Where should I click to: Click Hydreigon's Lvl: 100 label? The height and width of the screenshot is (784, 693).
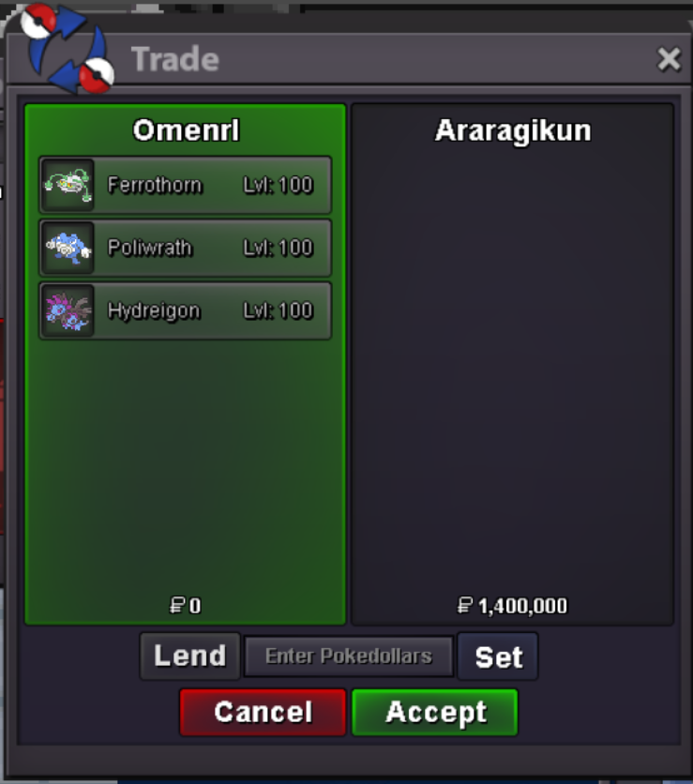pyautogui.click(x=278, y=310)
